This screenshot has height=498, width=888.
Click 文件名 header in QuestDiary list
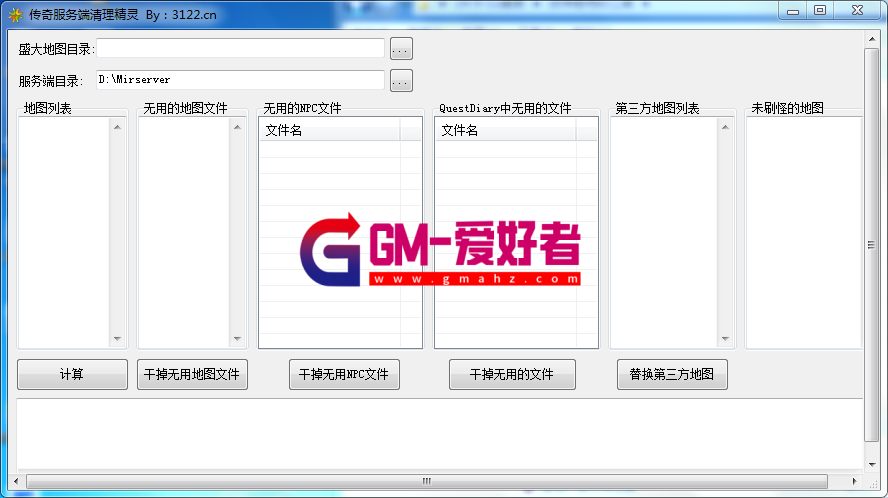tap(506, 130)
